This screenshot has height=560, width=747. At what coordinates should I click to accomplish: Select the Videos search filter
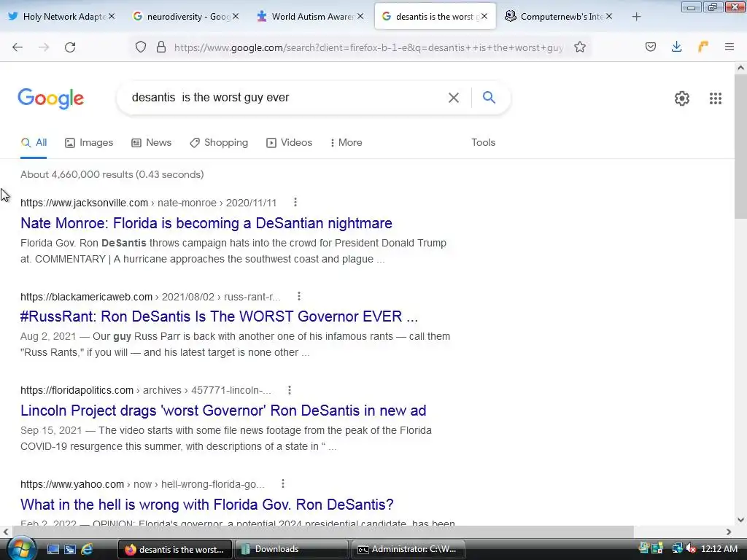point(289,142)
